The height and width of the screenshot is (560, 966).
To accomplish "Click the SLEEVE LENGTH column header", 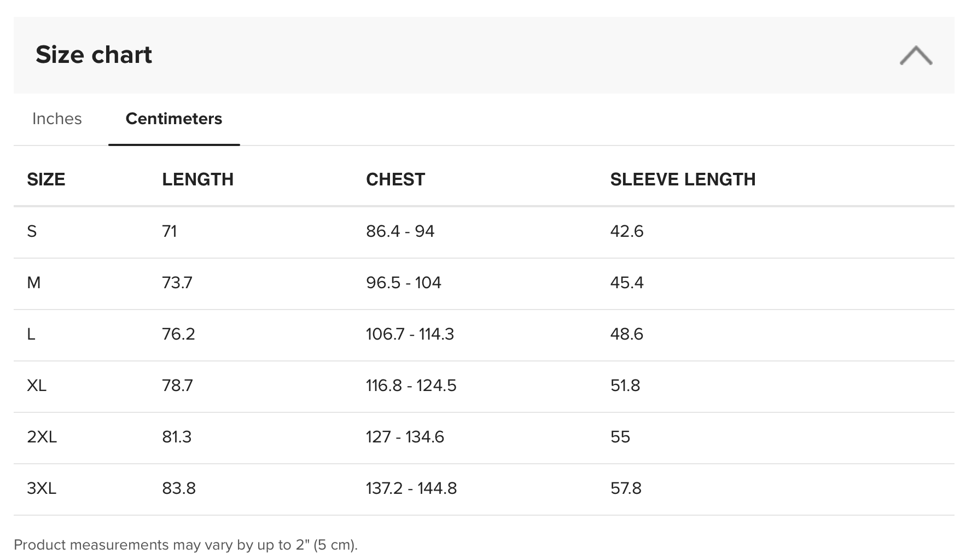I will [x=683, y=179].
